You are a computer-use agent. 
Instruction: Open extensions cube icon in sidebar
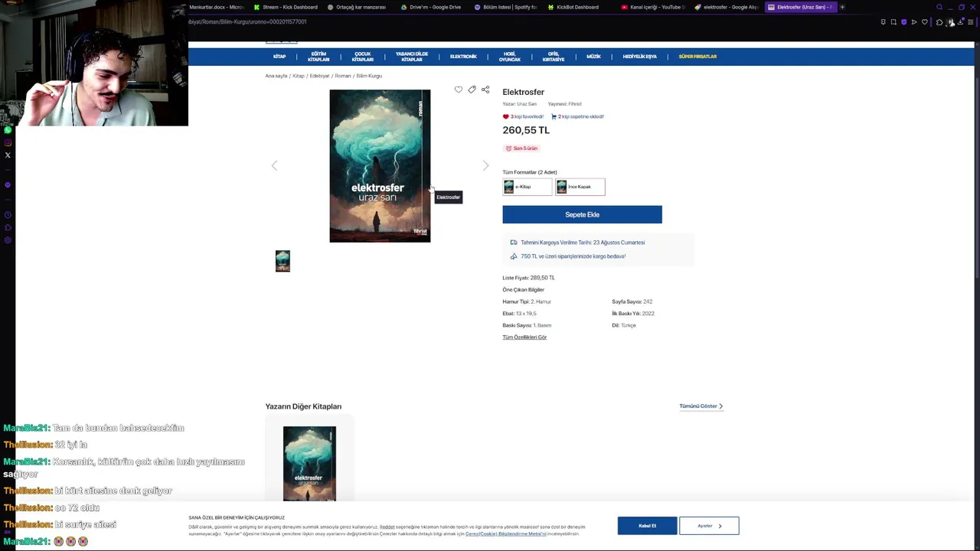coord(8,227)
